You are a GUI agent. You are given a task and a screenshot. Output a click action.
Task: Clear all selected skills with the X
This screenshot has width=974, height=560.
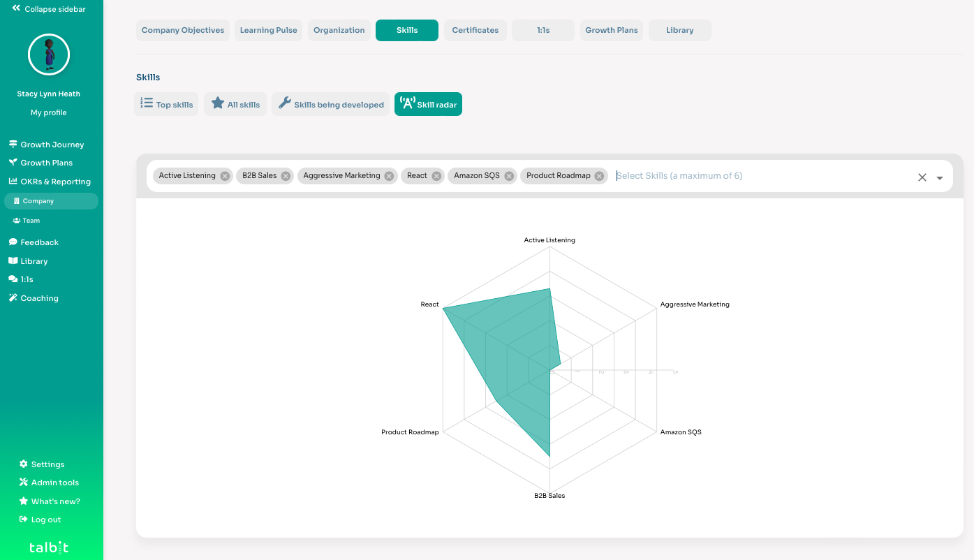click(922, 177)
